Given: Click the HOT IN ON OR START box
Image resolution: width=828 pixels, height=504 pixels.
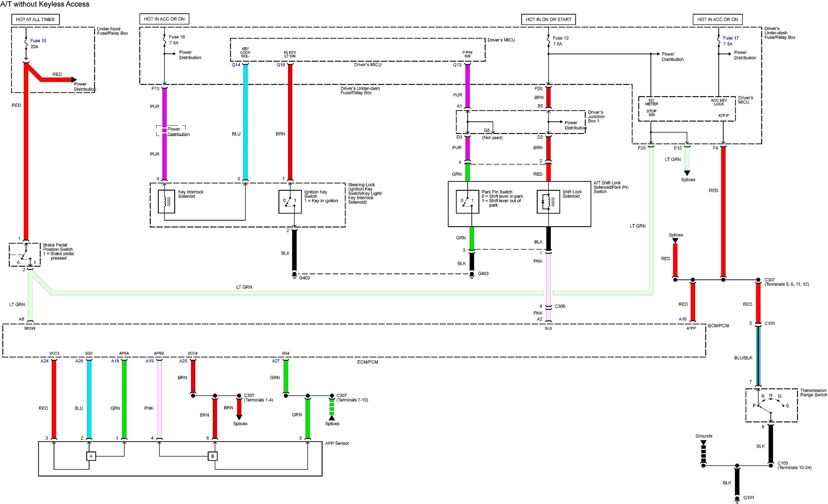Looking at the screenshot, I should (x=548, y=19).
